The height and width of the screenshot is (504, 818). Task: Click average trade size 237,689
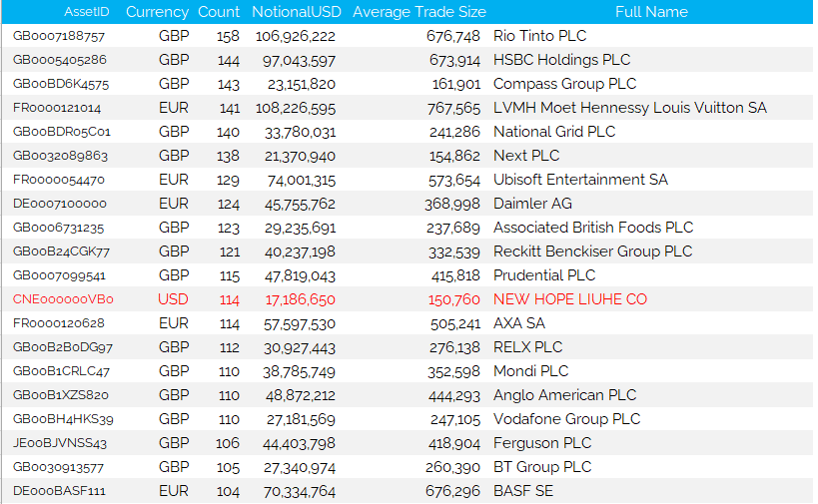point(453,229)
